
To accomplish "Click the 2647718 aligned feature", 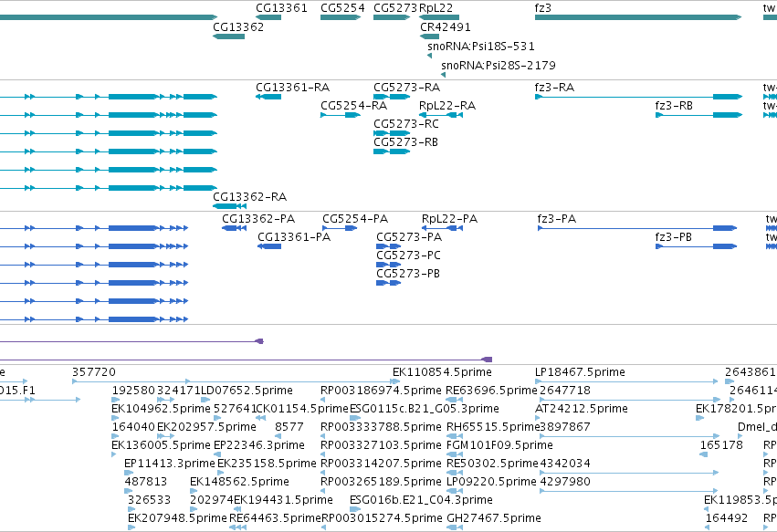I will pyautogui.click(x=630, y=400).
